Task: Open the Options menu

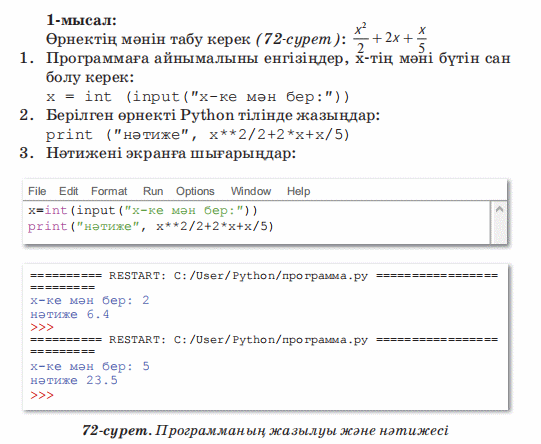Action: tap(195, 191)
